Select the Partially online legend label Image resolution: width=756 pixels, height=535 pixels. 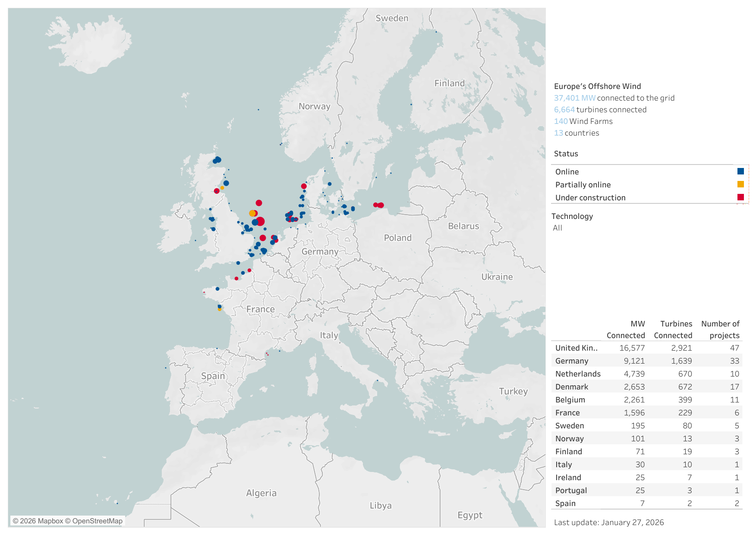[x=583, y=185]
